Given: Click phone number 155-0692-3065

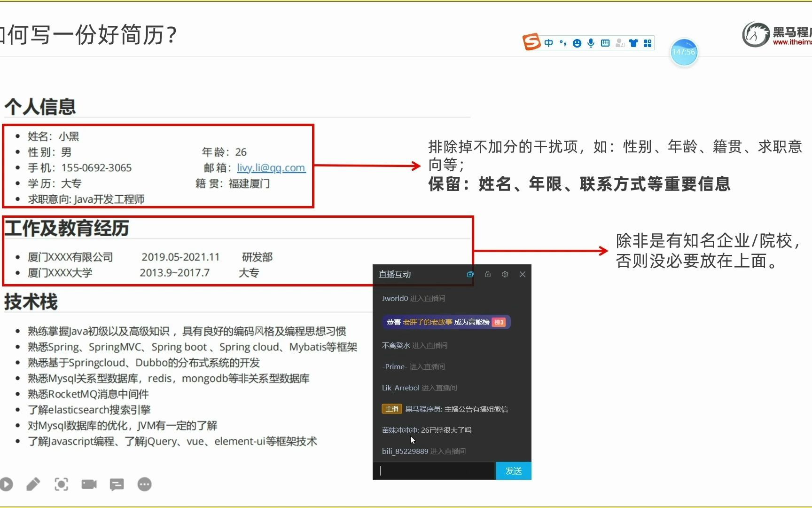Looking at the screenshot, I should (x=96, y=168).
